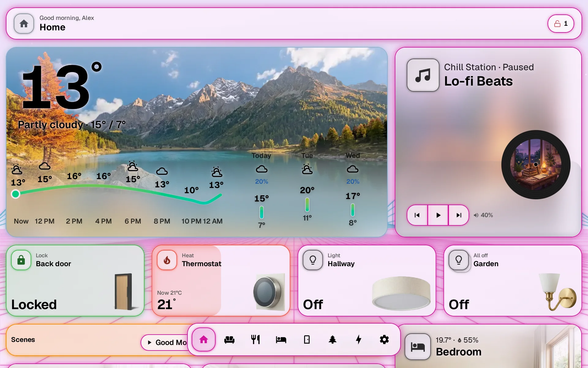Click Tuesday's partly cloudy weather icon
This screenshot has height=368, width=588.
[x=307, y=169]
